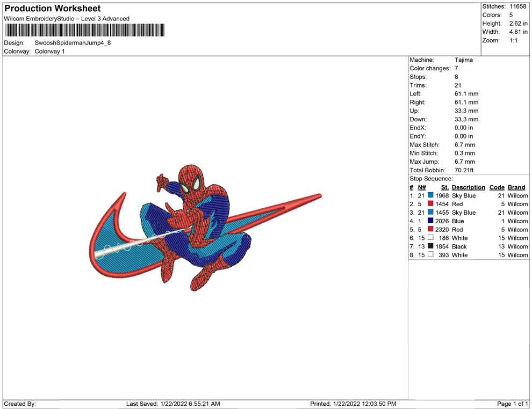Select the 'Blue' description in stop 4
532x409 pixels.
[x=458, y=221]
